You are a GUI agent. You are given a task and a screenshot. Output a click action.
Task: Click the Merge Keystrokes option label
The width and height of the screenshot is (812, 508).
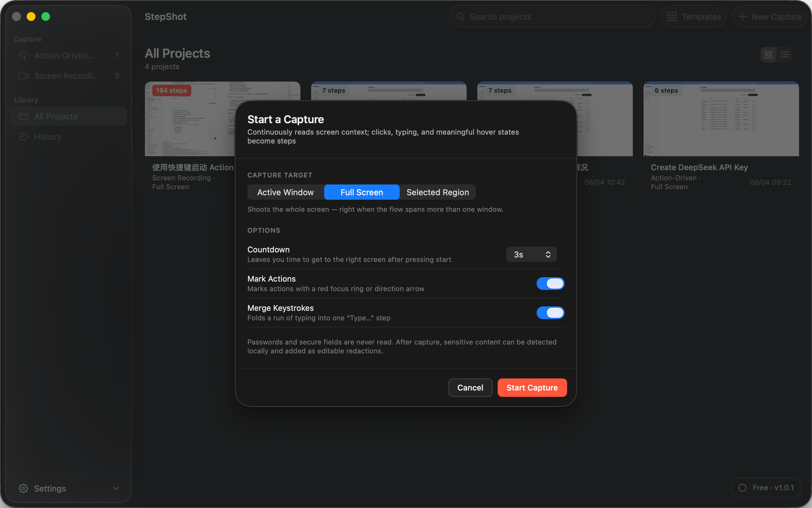pos(280,308)
